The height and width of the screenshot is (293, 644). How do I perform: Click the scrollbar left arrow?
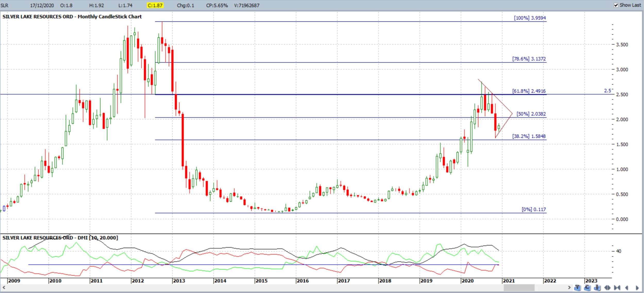[4, 287]
